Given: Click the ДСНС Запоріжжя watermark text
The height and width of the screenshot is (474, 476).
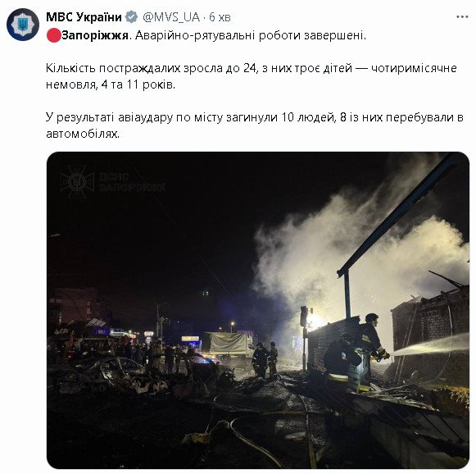Looking at the screenshot, I should tap(132, 182).
